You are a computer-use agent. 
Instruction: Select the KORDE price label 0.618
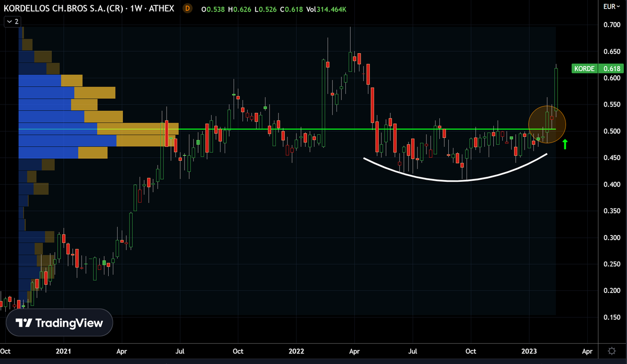coord(597,68)
